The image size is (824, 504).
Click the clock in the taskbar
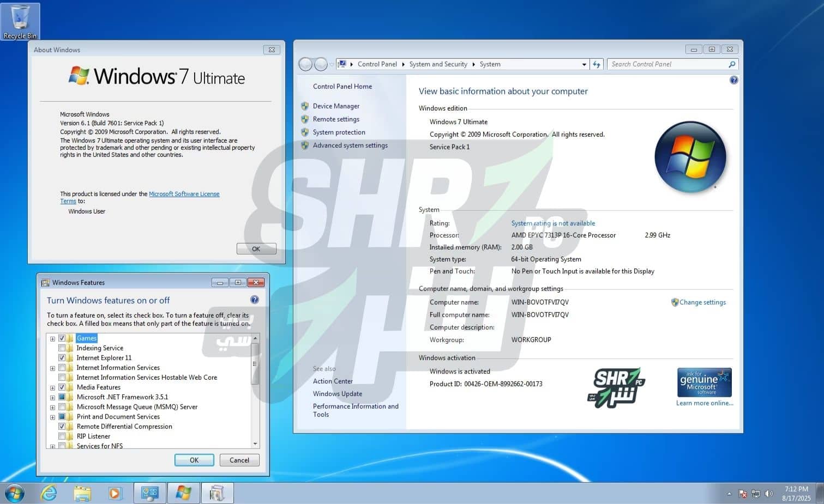pyautogui.click(x=796, y=494)
